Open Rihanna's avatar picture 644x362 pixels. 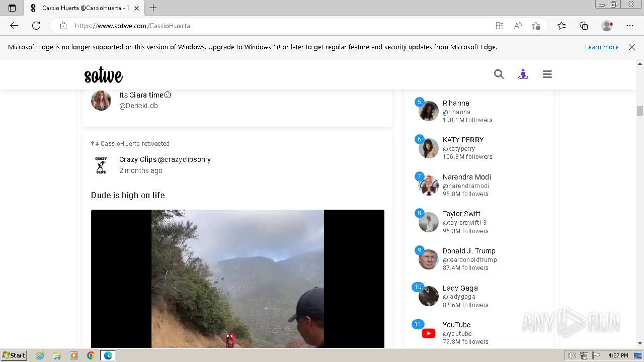pyautogui.click(x=429, y=111)
